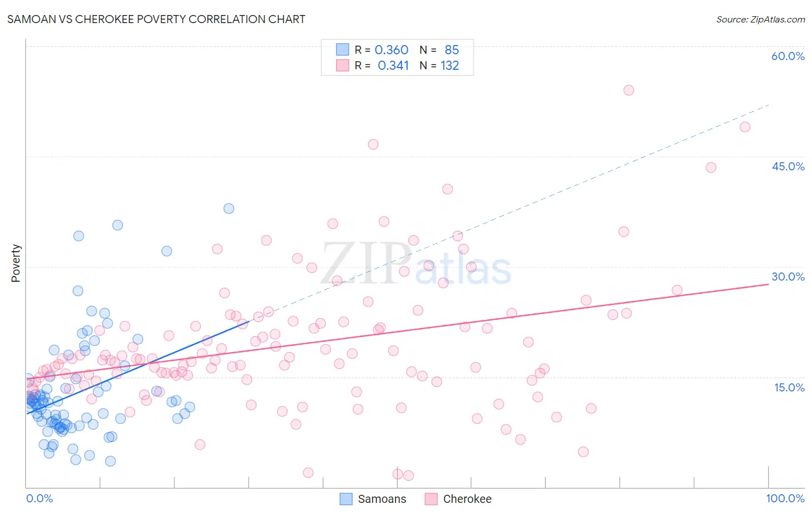Click the Poverty y-axis label
This screenshot has height=515, width=812.
16,263
